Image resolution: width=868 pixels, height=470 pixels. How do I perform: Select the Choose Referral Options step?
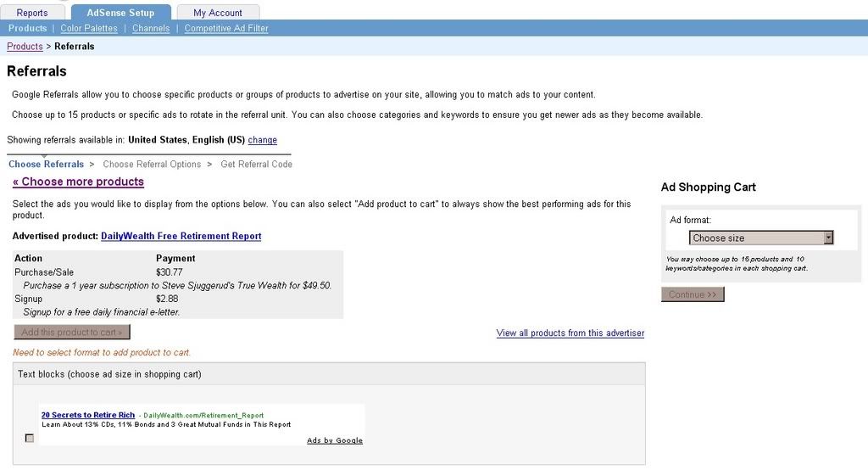(x=152, y=164)
